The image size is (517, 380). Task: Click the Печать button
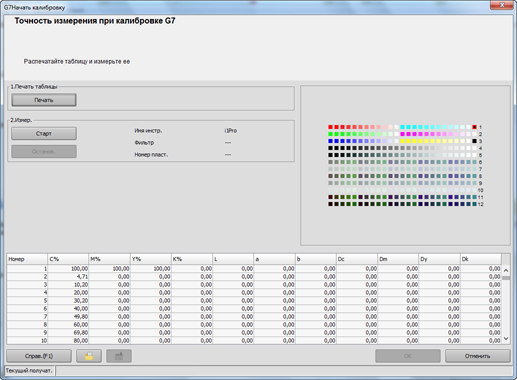44,100
